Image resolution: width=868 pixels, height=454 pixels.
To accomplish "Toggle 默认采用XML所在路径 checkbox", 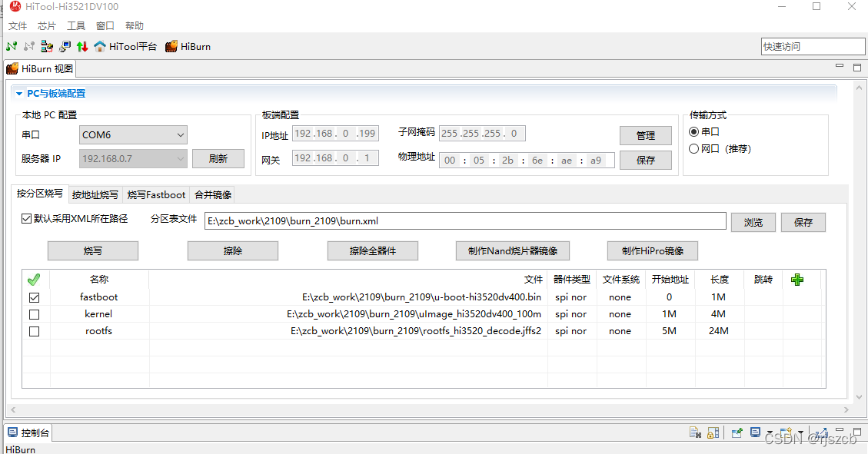I will 26,218.
